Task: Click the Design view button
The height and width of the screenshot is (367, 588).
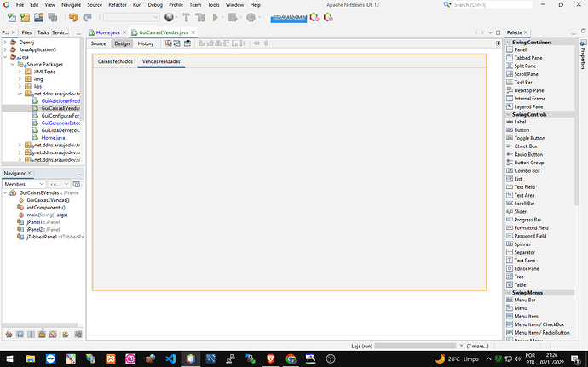Action: tap(122, 43)
